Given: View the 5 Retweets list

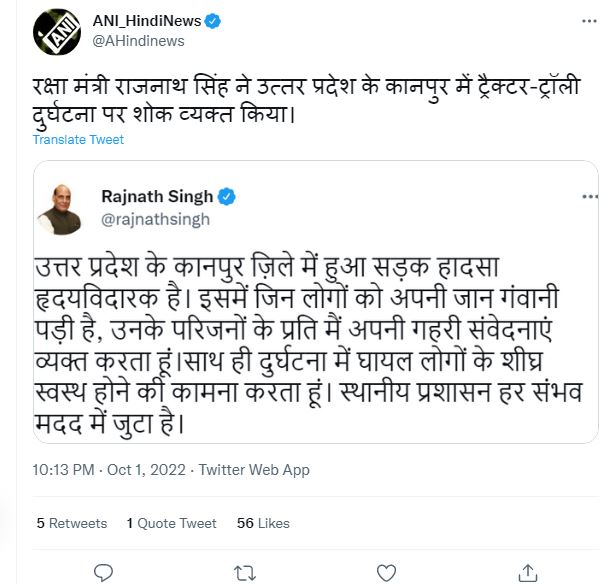Looking at the screenshot, I should click(70, 523).
